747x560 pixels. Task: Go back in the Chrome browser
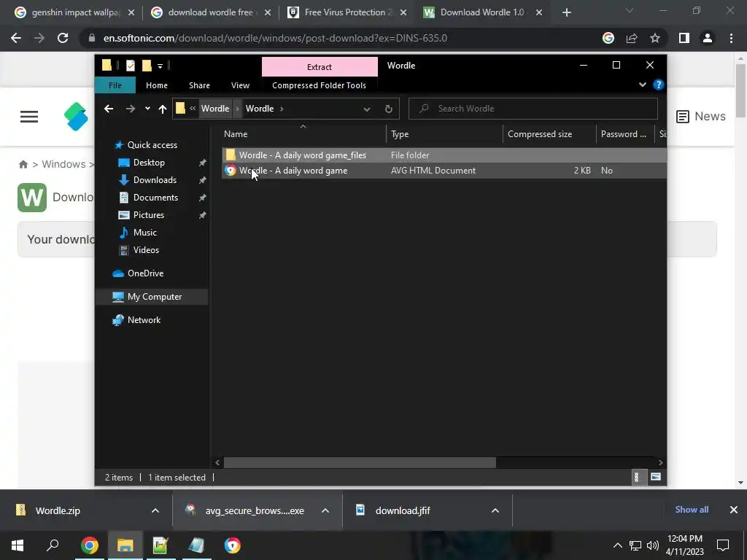16,38
